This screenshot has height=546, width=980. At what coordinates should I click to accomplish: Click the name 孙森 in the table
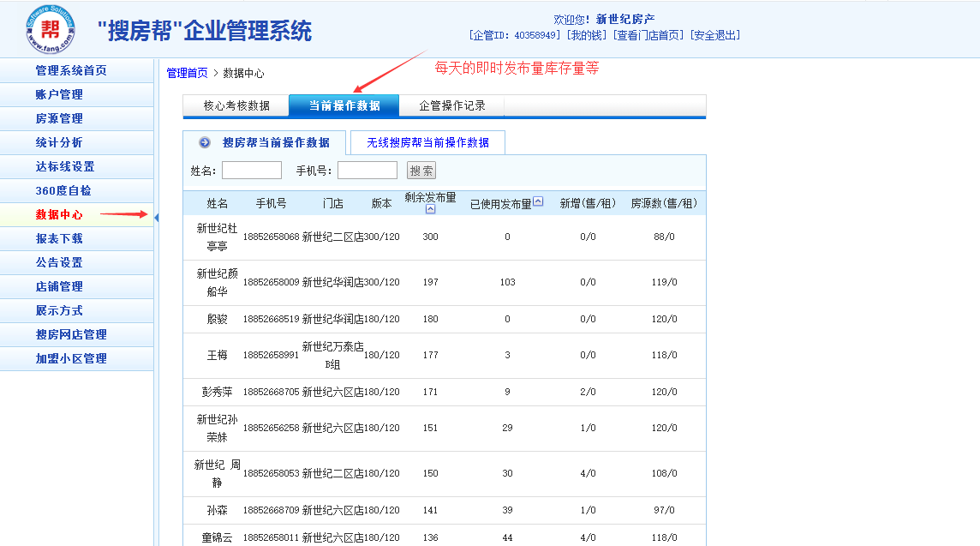[217, 510]
